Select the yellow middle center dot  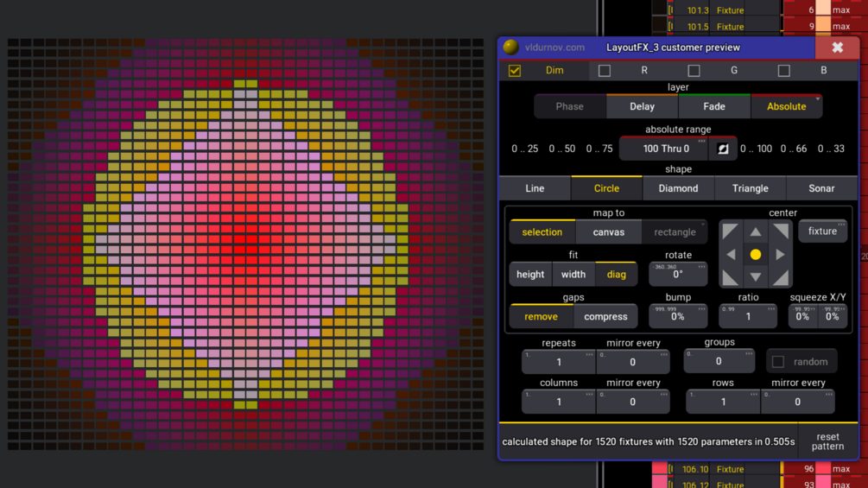click(x=756, y=255)
